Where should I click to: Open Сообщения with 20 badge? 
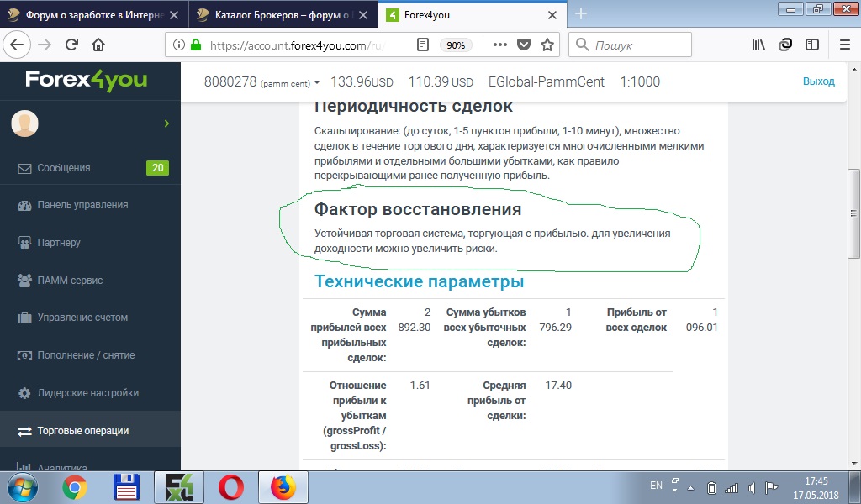pyautogui.click(x=64, y=168)
